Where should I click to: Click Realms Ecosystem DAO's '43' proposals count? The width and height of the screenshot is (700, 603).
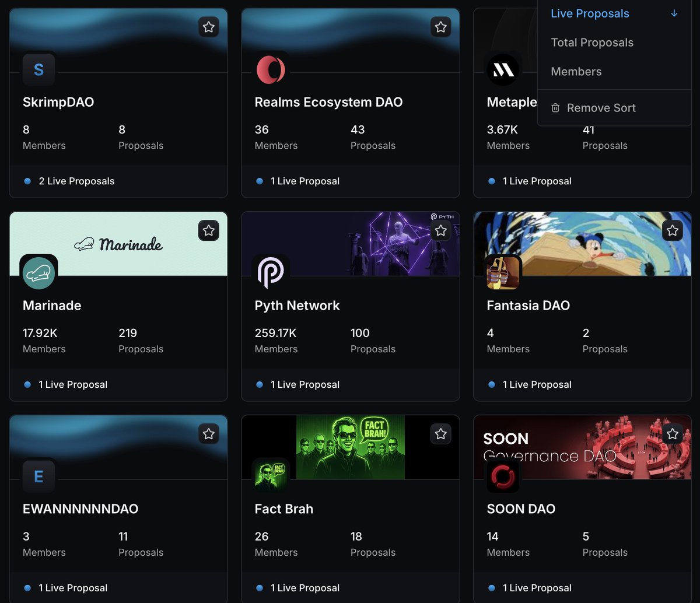pyautogui.click(x=358, y=129)
